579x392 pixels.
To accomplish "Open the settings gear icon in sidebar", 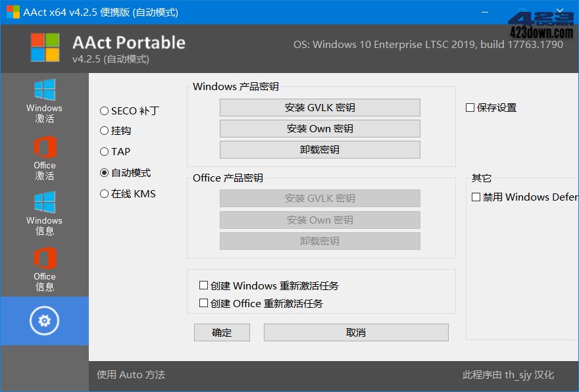I will coord(44,321).
